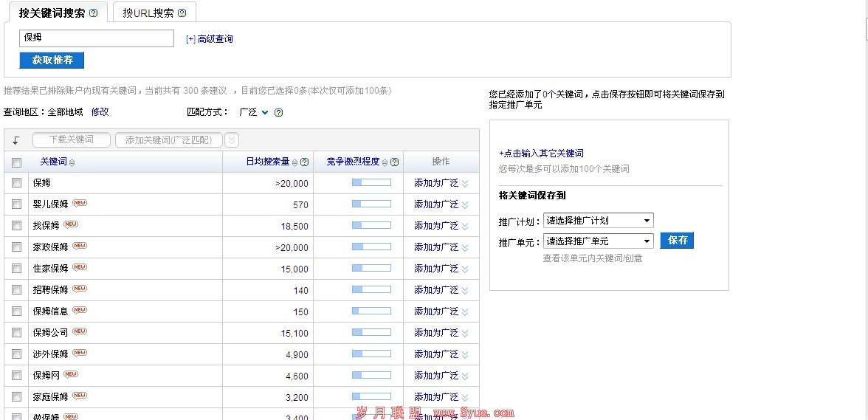Click the 获取推荐 button
The image size is (868, 420).
click(52, 60)
